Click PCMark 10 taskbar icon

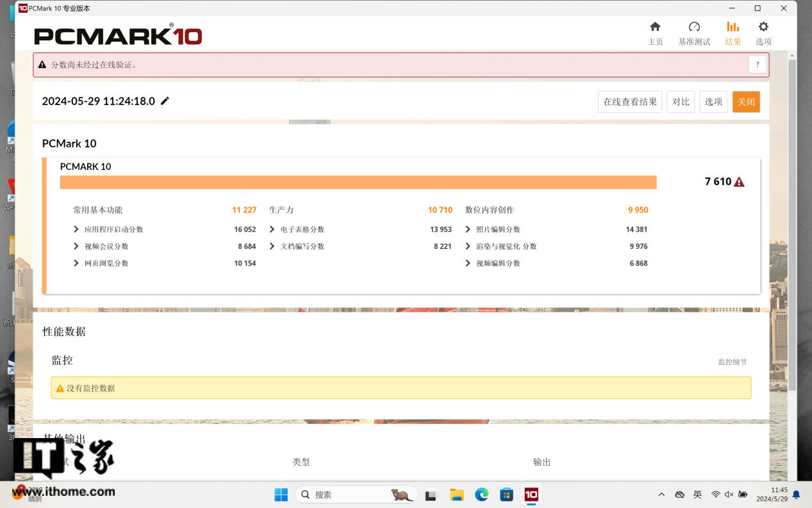[x=531, y=495]
